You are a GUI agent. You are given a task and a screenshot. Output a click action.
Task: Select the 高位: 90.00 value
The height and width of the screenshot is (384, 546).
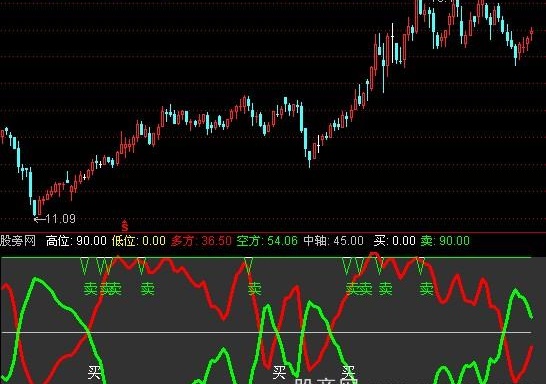click(x=76, y=241)
